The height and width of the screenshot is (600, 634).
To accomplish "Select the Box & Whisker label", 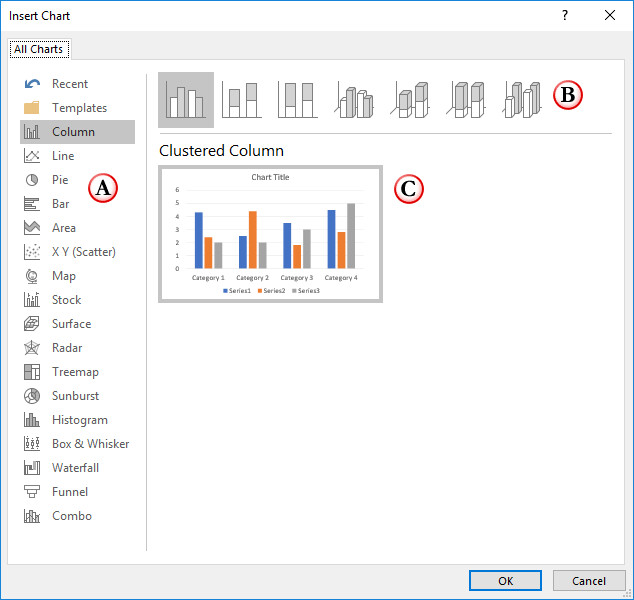I will coord(91,444).
